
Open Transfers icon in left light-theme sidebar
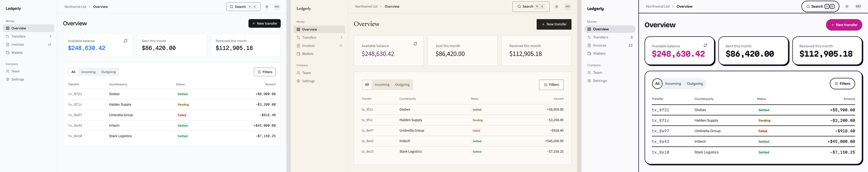tap(8, 36)
